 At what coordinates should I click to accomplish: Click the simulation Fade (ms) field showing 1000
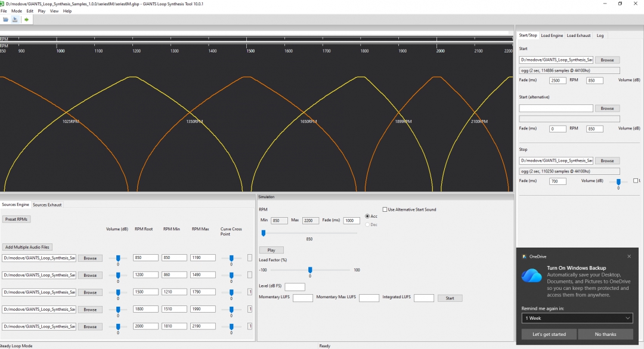pyautogui.click(x=352, y=221)
